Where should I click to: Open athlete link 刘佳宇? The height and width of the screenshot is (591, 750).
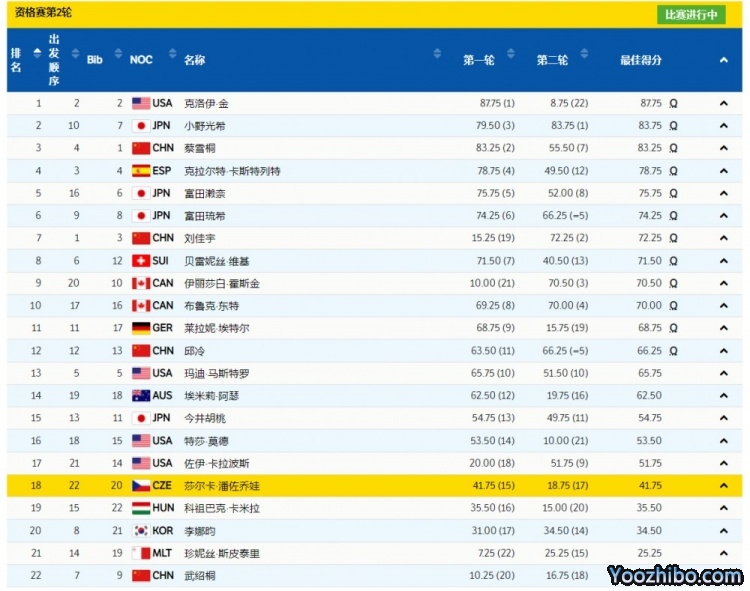coord(201,238)
